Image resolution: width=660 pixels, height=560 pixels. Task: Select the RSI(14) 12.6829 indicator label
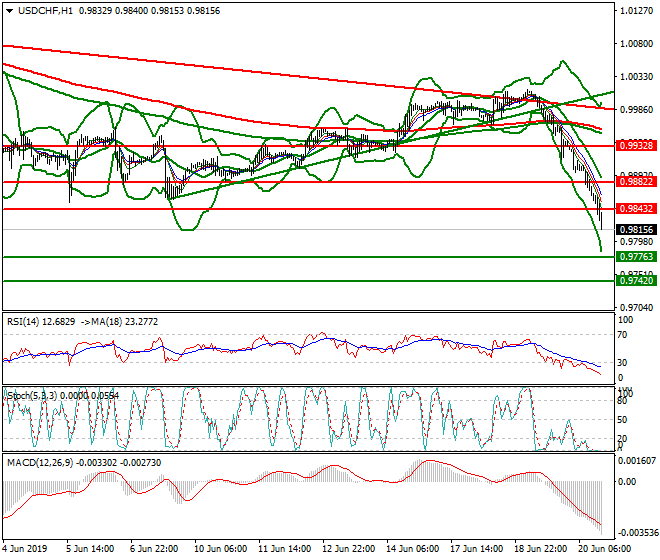[41, 322]
